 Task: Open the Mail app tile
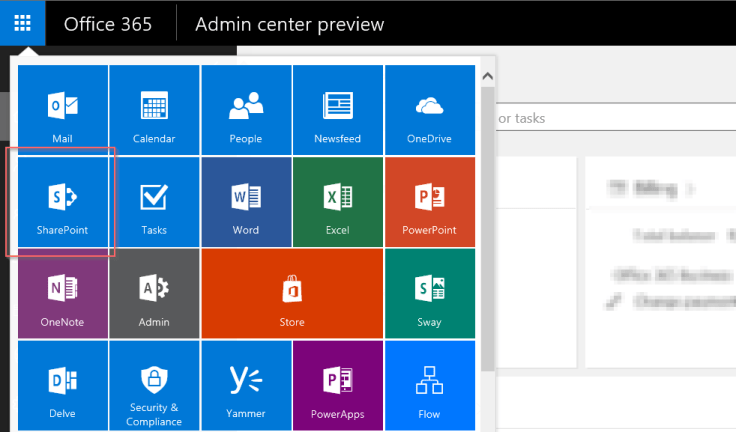point(62,110)
